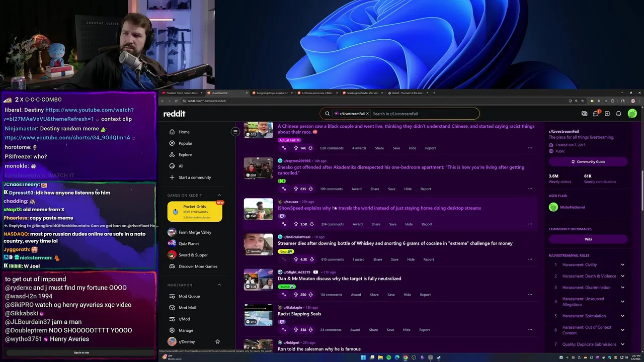Image resolution: width=644 pixels, height=362 pixels.
Task: Switch to President Trump Delivers browser tab
Action: click(181, 93)
